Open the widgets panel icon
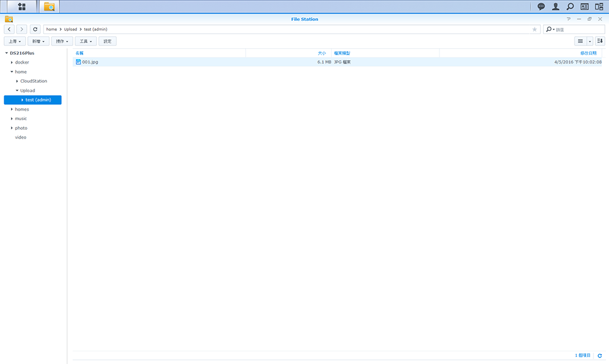Image resolution: width=609 pixels, height=364 pixels. 585,7
